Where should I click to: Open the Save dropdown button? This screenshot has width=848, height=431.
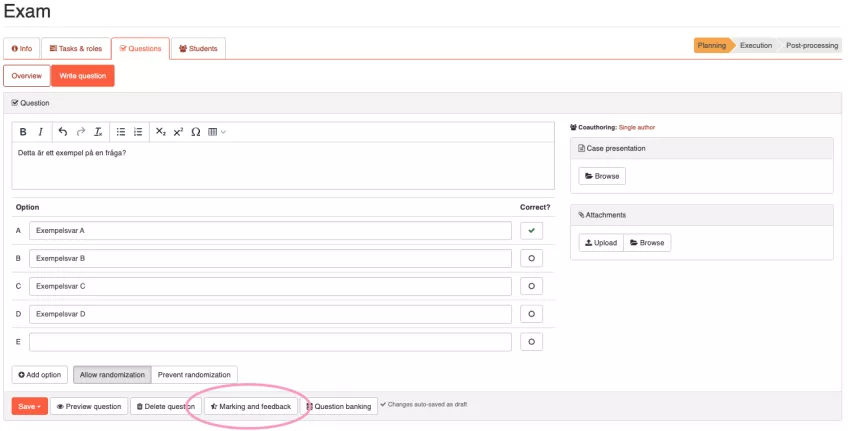30,407
